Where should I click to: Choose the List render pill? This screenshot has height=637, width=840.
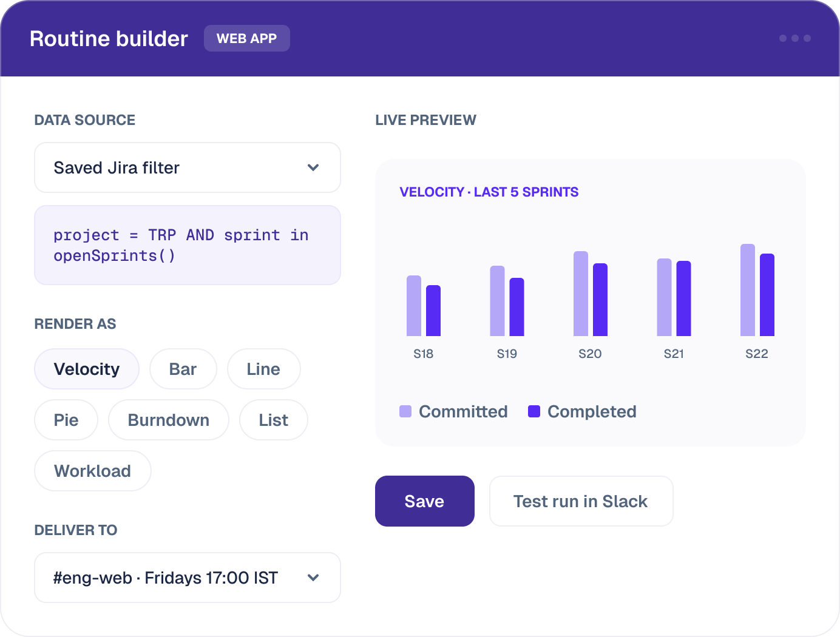tap(274, 420)
